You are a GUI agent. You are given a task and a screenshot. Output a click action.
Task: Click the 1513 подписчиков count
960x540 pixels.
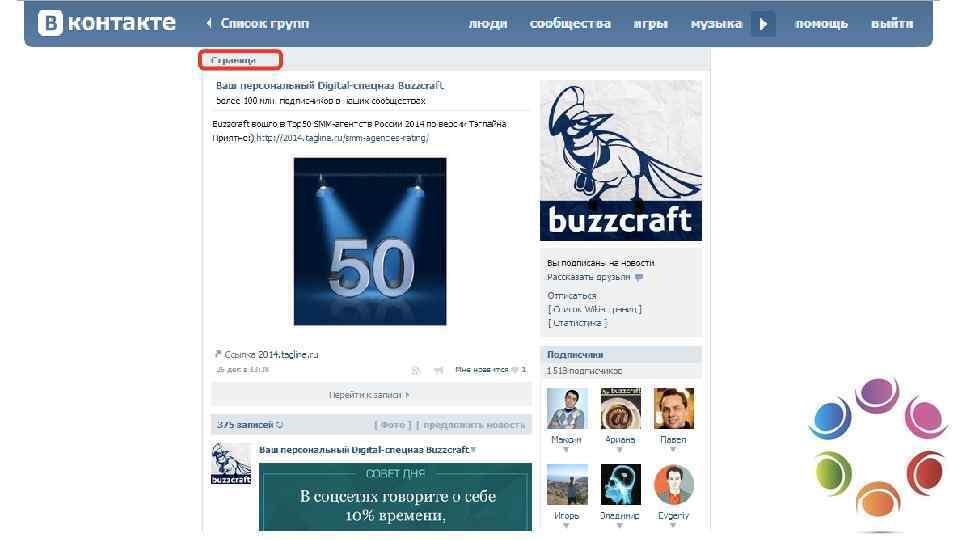tap(584, 370)
